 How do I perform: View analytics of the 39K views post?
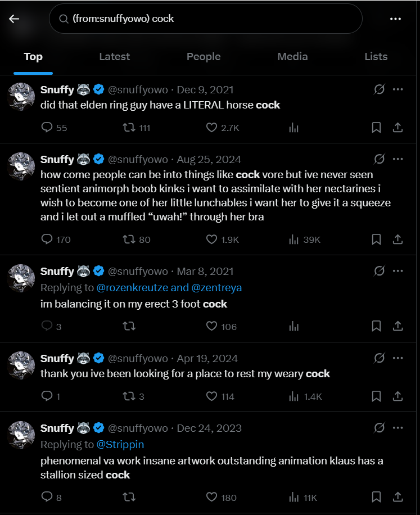293,240
